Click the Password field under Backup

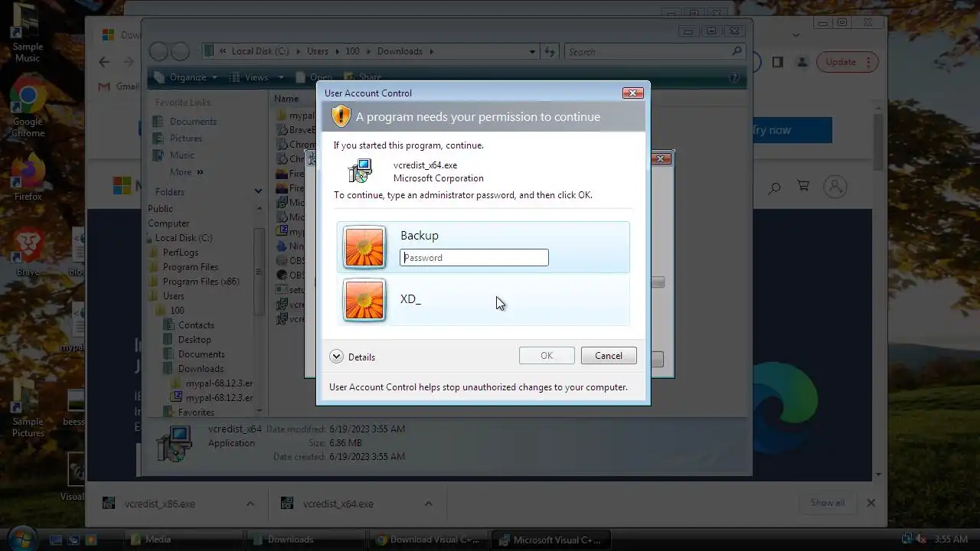click(x=474, y=258)
